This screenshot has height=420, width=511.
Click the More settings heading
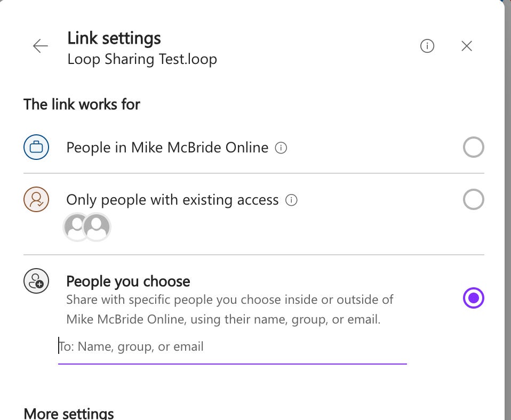coord(69,414)
